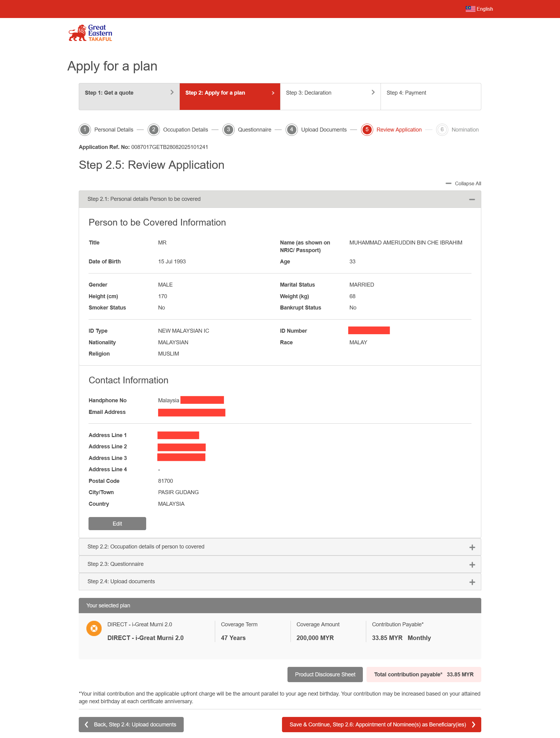Click Your selected plan header bar
The width and height of the screenshot is (560, 738).
coord(280,606)
